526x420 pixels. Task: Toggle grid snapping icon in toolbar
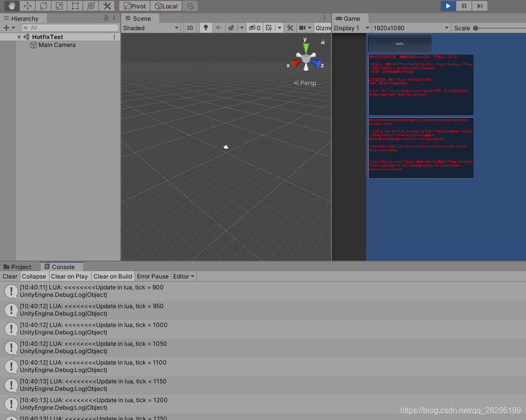(x=190, y=6)
